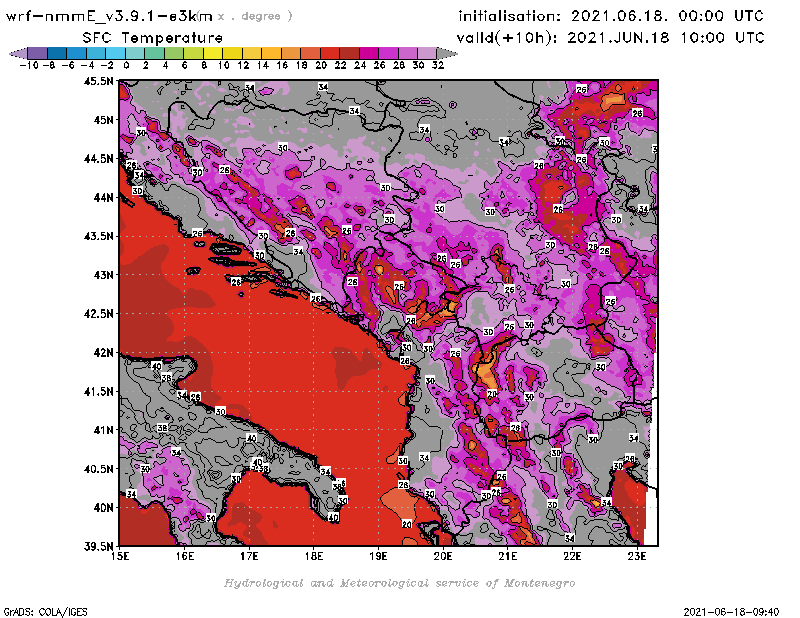Click the 2021-06-18-09:40 timestamp
800x618 pixels.
coord(731,612)
